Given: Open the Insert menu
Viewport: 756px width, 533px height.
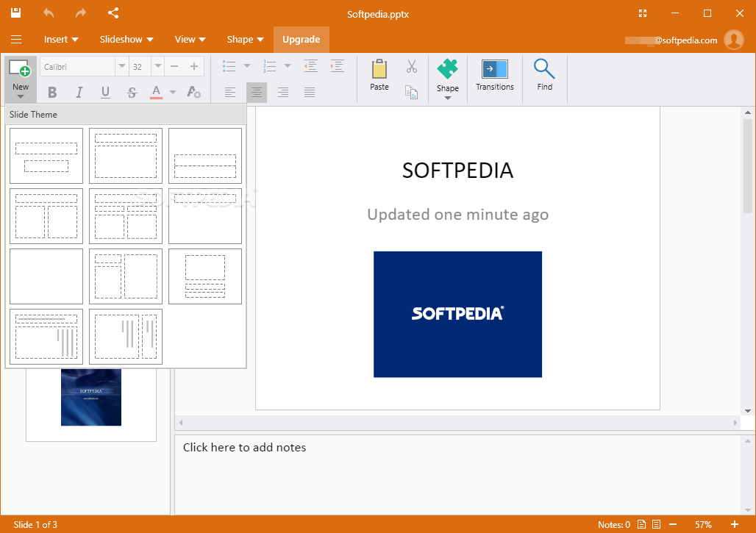Looking at the screenshot, I should pyautogui.click(x=61, y=40).
